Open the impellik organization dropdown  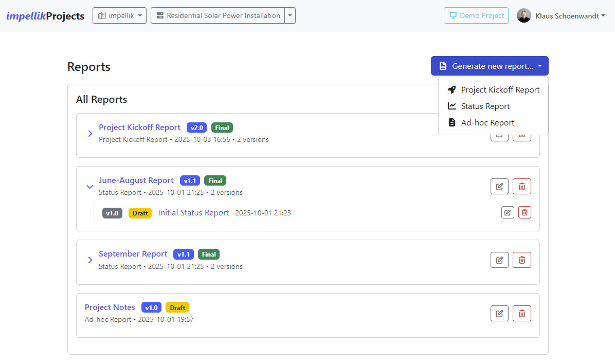click(120, 16)
